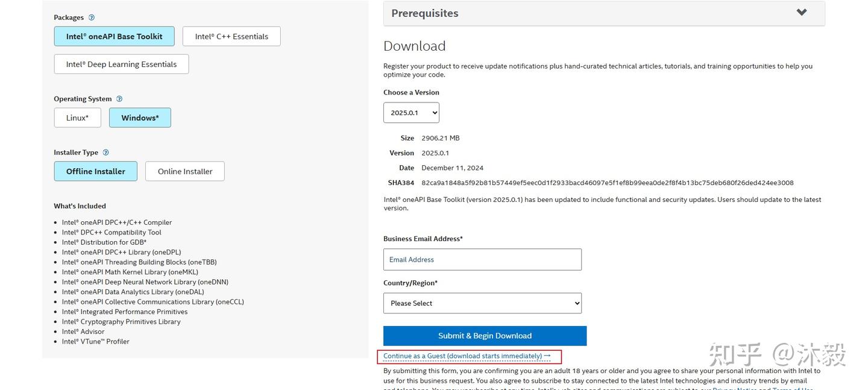Open the Privacy Notice link
The height and width of the screenshot is (390, 868).
(734, 389)
